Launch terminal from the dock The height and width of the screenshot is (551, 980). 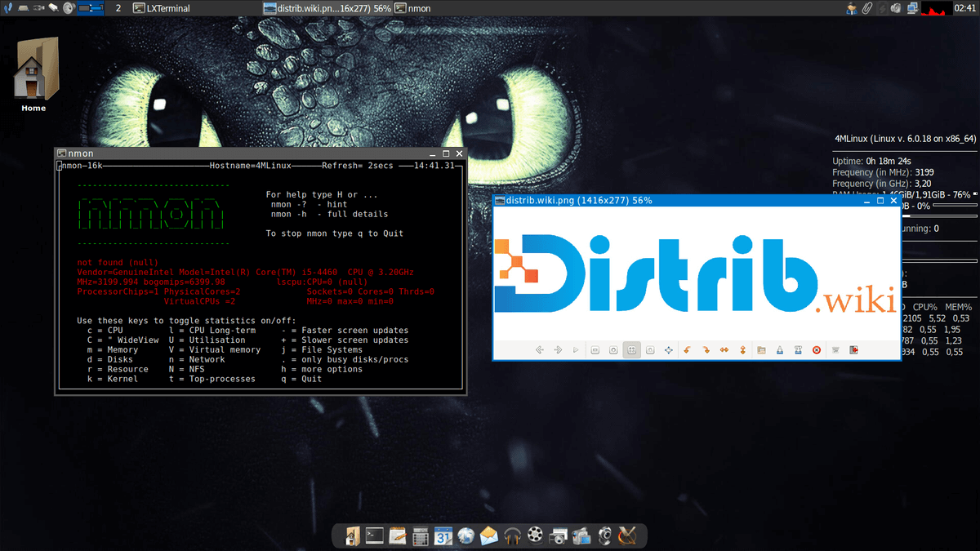(375, 536)
